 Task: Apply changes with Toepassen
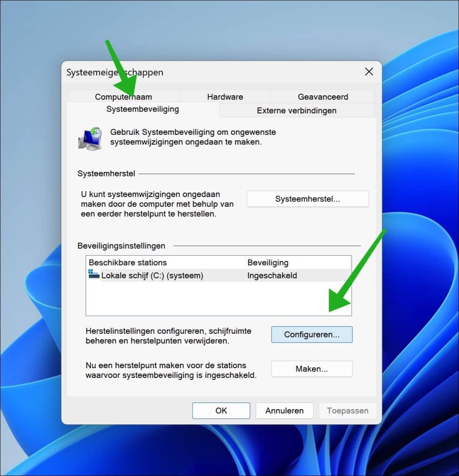[x=347, y=410]
